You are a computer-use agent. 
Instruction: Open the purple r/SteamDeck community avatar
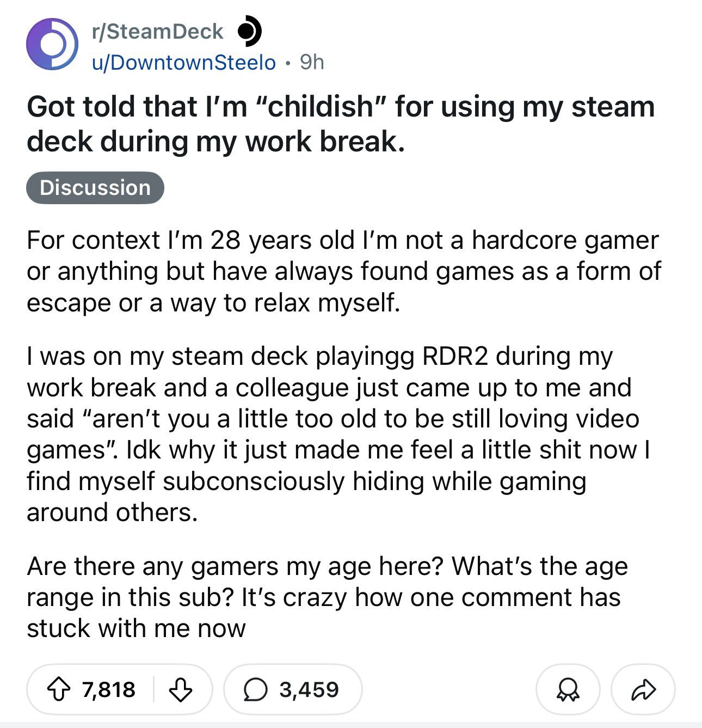pos(52,45)
